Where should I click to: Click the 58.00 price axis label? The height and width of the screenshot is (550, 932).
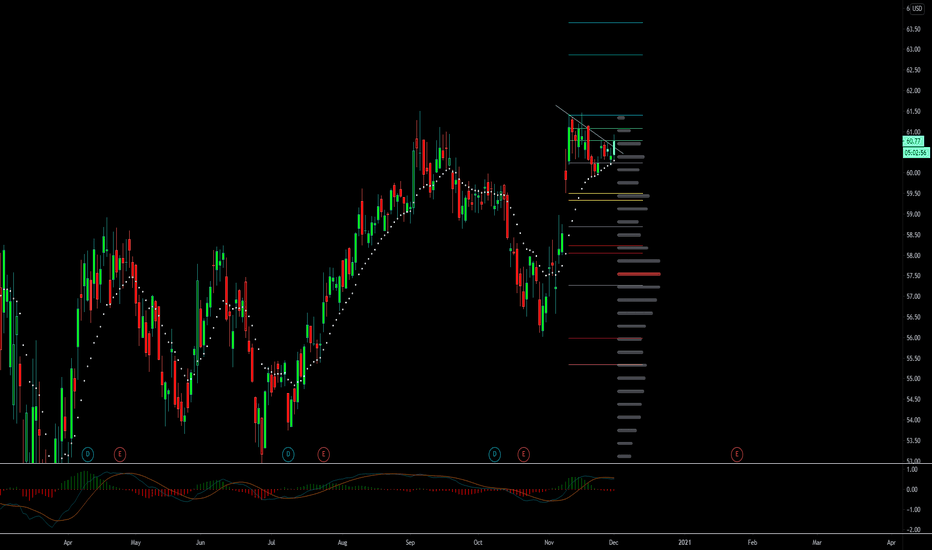click(913, 256)
